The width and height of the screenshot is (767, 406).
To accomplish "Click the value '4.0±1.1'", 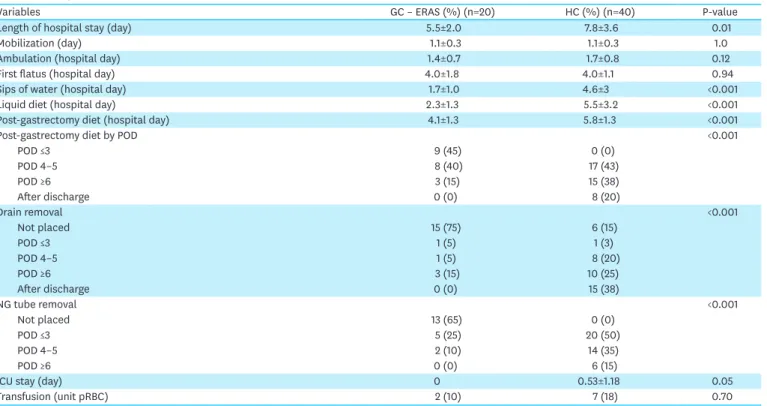I will (598, 74).
